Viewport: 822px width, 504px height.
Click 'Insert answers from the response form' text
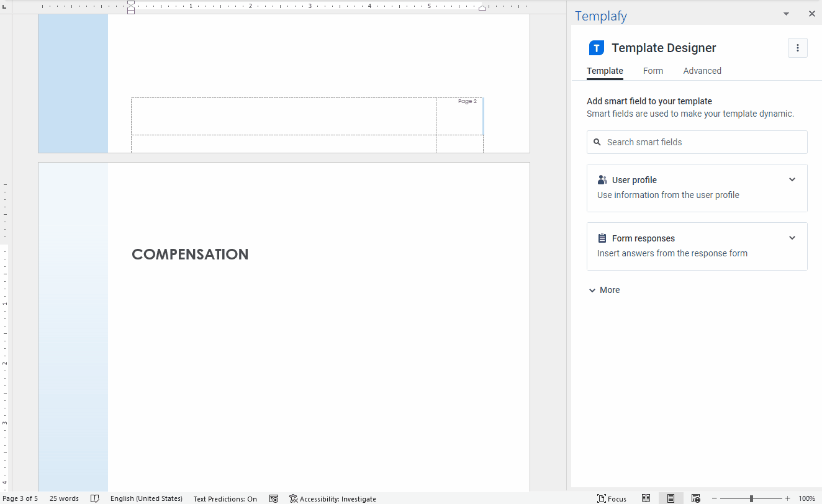coord(672,253)
